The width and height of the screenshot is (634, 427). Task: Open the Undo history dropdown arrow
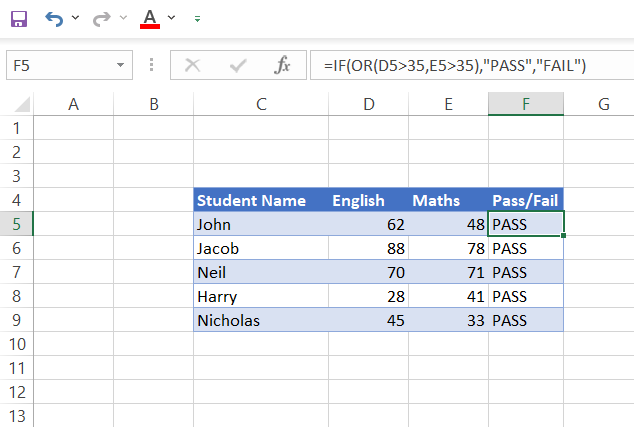tap(76, 18)
